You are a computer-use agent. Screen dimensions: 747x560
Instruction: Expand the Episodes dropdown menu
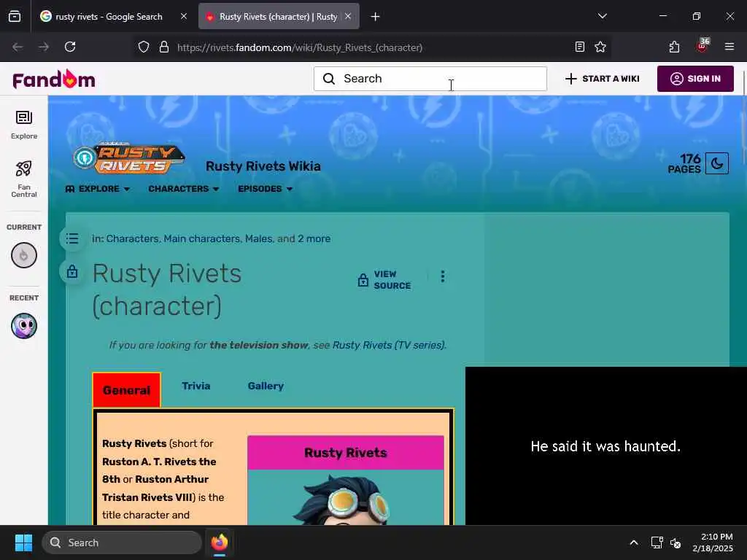pos(265,189)
